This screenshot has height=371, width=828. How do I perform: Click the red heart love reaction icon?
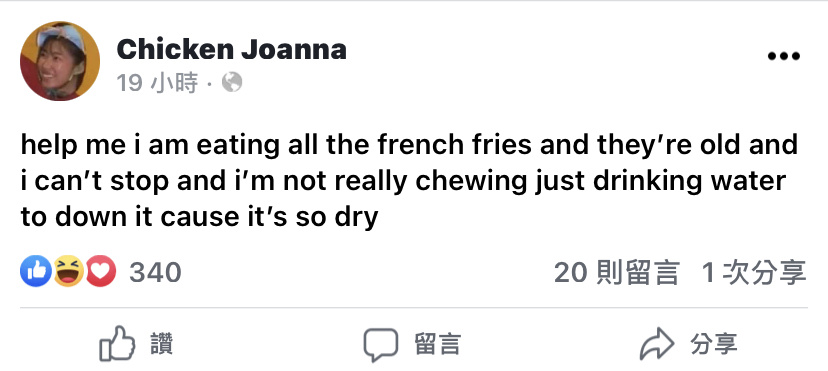100,271
